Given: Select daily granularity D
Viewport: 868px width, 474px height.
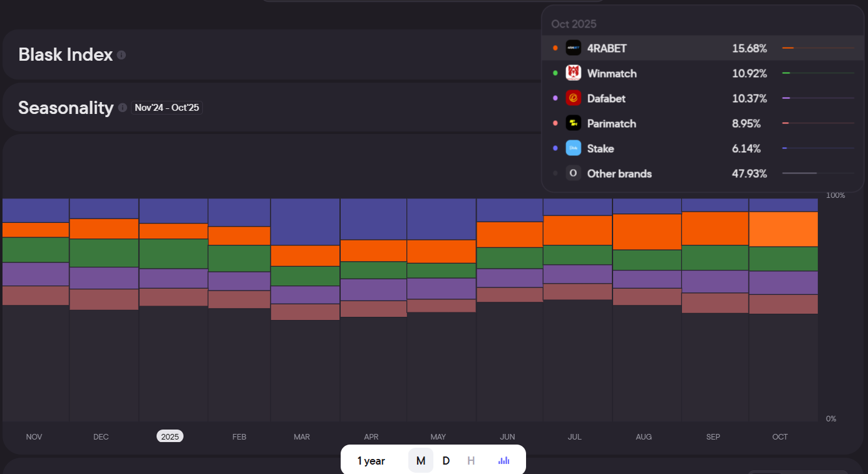Looking at the screenshot, I should click(x=446, y=461).
